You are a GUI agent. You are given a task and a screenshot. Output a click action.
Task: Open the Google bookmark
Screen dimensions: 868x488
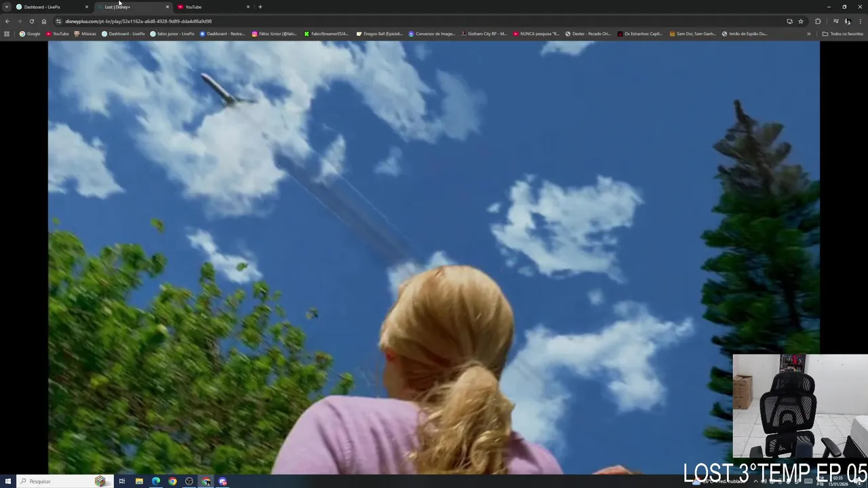pos(30,33)
